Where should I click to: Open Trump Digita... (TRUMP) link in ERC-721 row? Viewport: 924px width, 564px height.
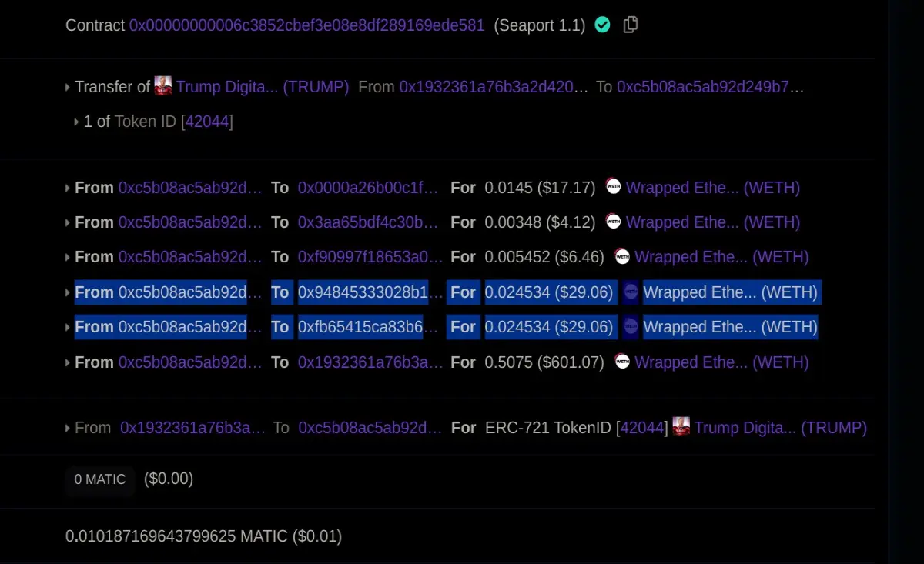781,428
